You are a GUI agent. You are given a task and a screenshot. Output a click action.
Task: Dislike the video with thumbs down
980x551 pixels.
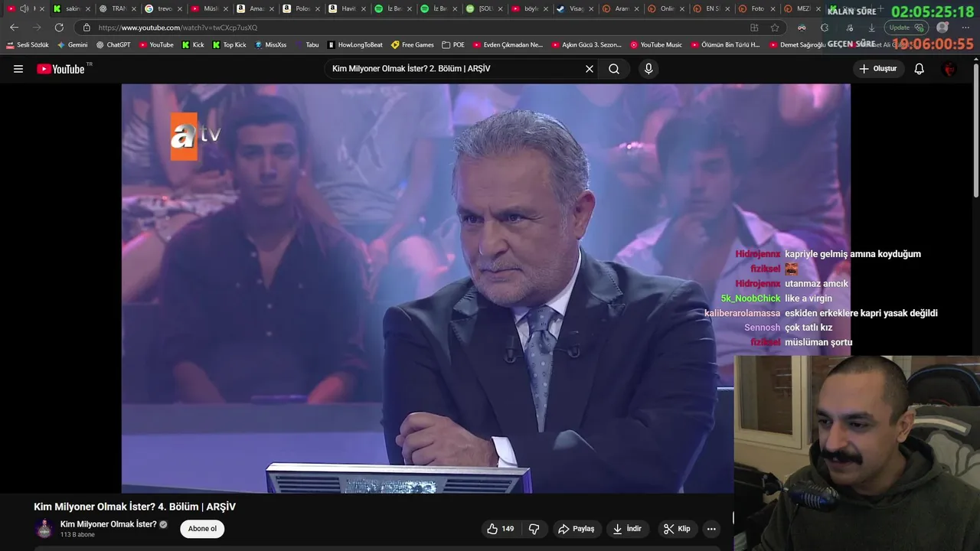[534, 529]
